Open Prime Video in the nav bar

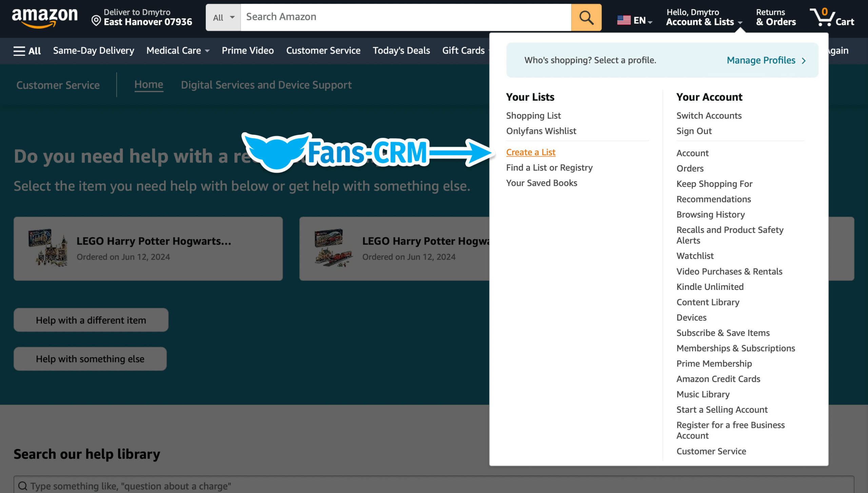point(248,51)
